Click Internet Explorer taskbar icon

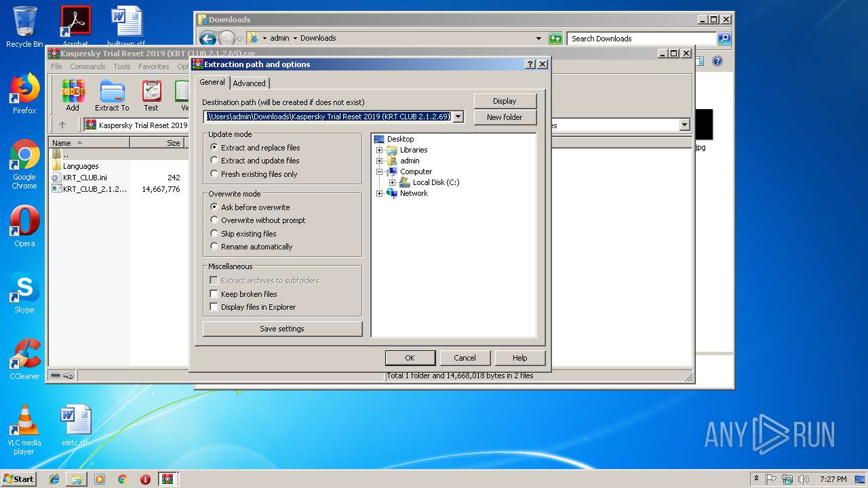pyautogui.click(x=54, y=479)
